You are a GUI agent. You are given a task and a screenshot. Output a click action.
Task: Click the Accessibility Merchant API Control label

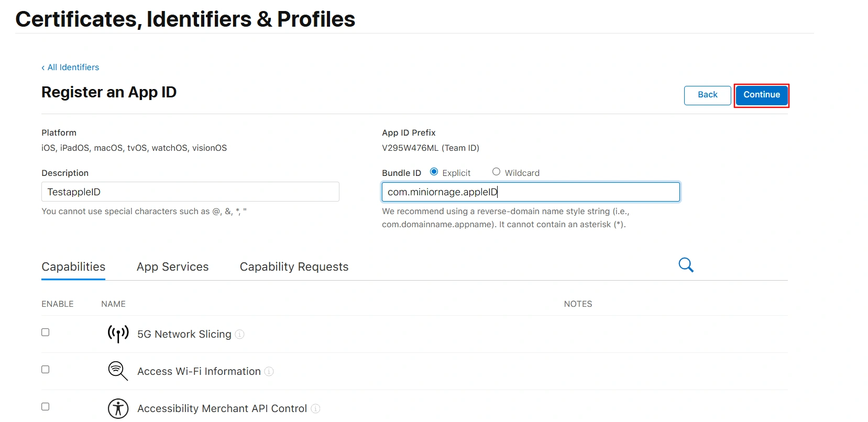click(x=222, y=408)
